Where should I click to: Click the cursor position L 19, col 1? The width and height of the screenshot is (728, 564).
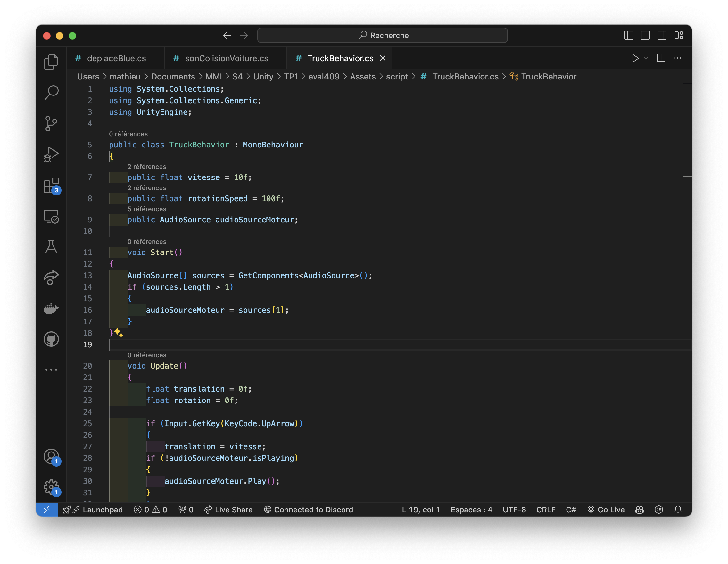(x=421, y=510)
